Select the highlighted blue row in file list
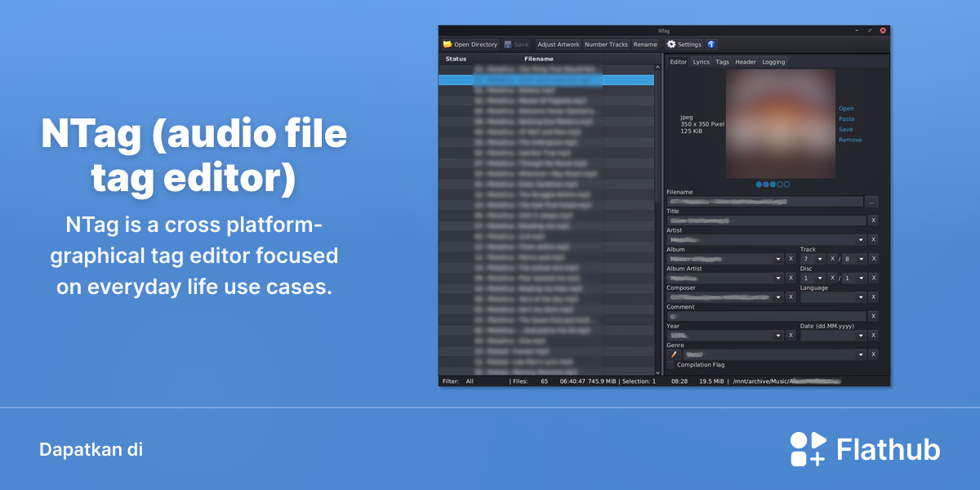The image size is (980, 490). (x=546, y=80)
